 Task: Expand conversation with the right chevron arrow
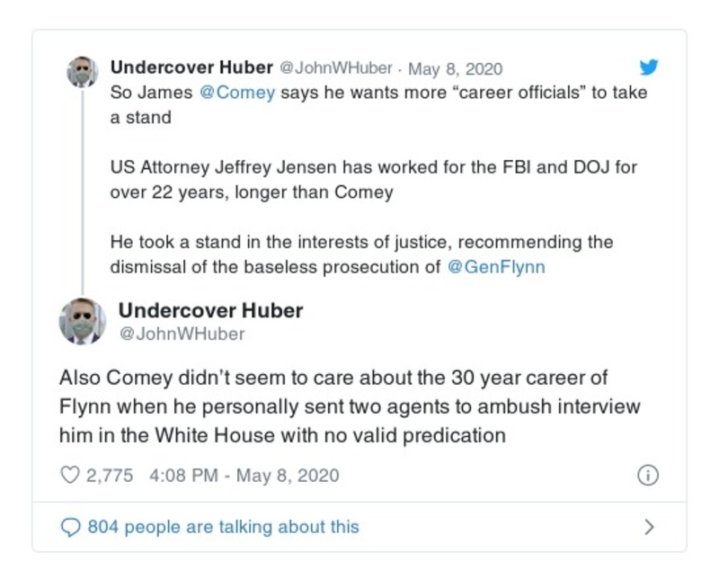[x=649, y=528]
